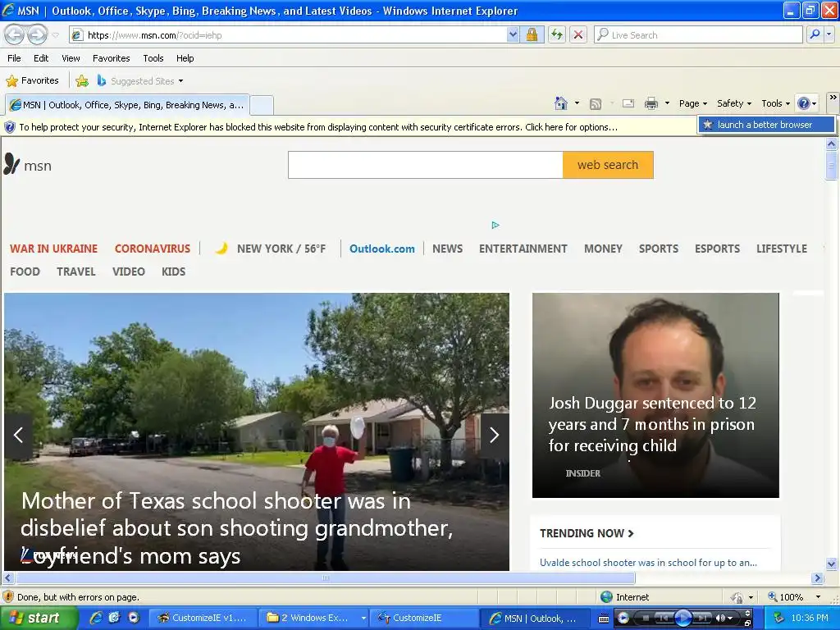Image resolution: width=840 pixels, height=630 pixels.
Task: Open search provider options dropdown
Action: point(829,34)
